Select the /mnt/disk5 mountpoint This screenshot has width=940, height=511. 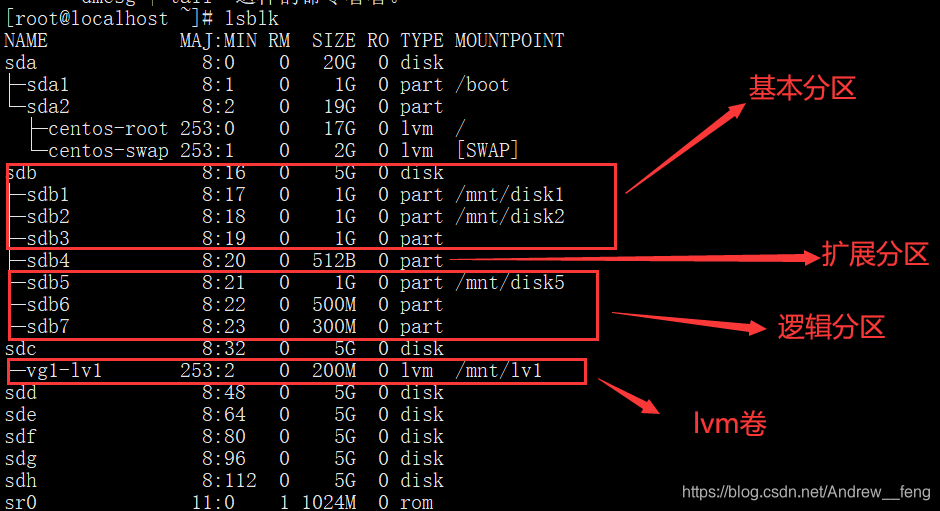click(x=510, y=282)
